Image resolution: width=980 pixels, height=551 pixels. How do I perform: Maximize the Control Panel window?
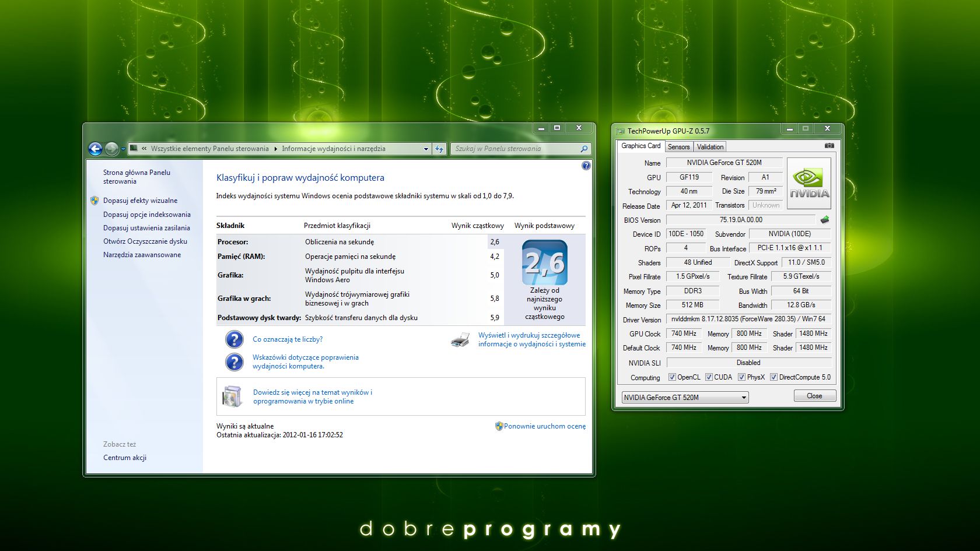557,128
